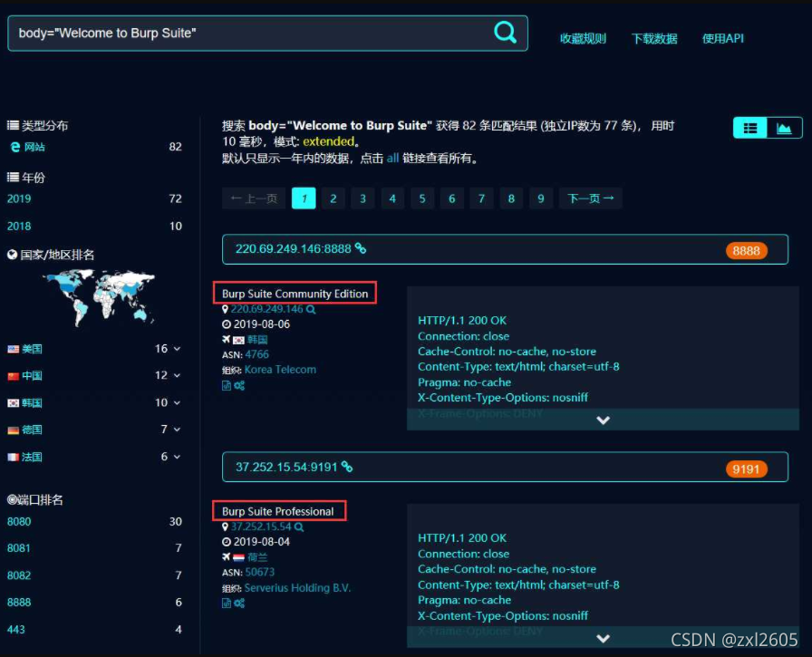Go to results page 8

pyautogui.click(x=512, y=198)
